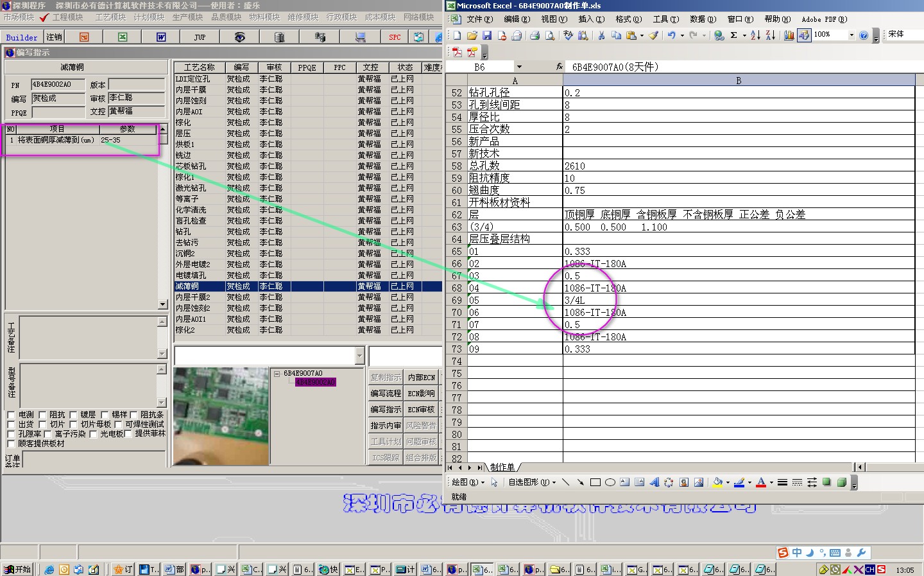Click the Word icon in Builder toolbar
The image size is (924, 576).
pyautogui.click(x=161, y=37)
